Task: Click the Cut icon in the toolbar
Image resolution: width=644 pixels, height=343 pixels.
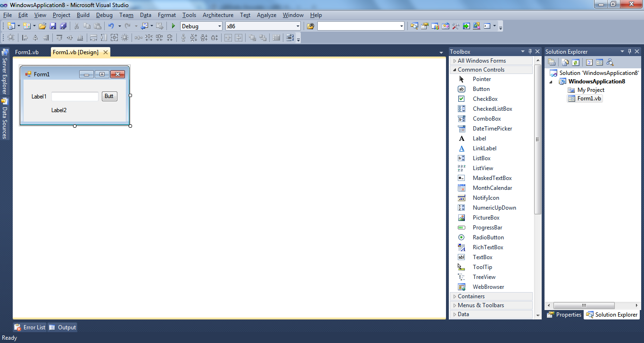Action: (76, 26)
